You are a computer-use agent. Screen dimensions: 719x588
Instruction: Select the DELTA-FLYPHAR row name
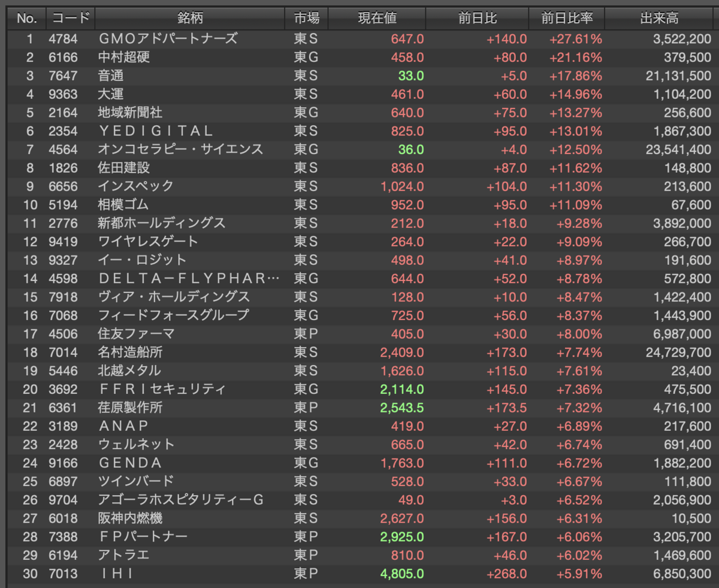[189, 279]
